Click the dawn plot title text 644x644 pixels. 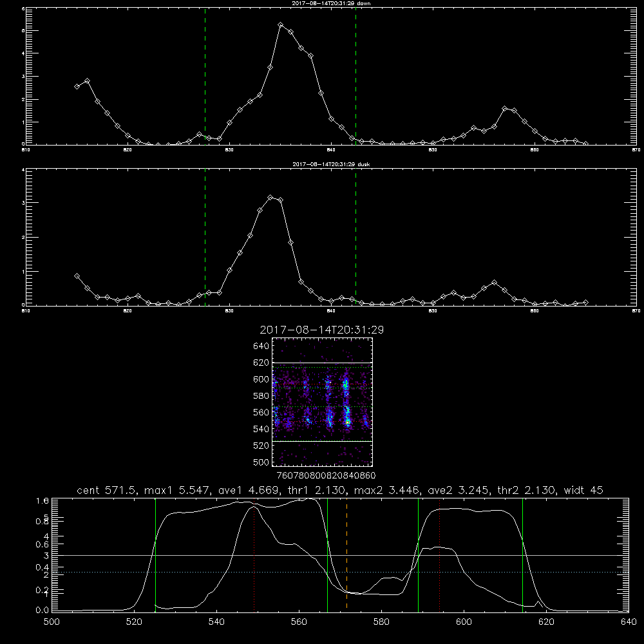point(331,3)
